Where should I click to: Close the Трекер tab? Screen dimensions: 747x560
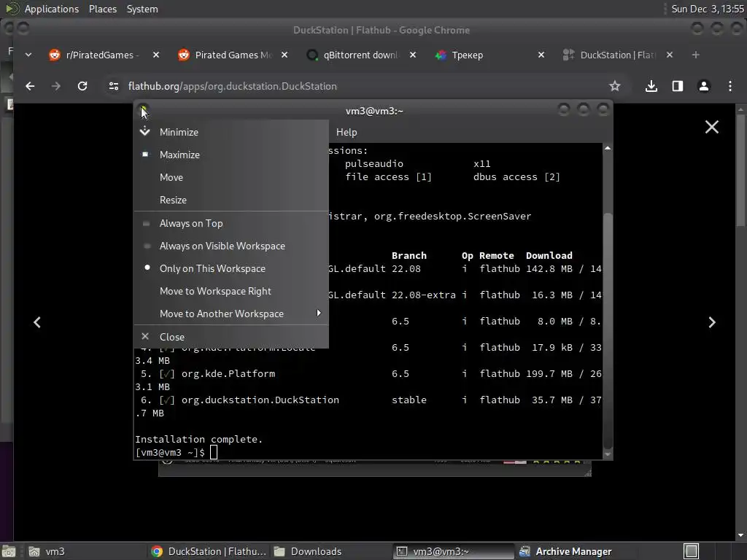tap(541, 55)
